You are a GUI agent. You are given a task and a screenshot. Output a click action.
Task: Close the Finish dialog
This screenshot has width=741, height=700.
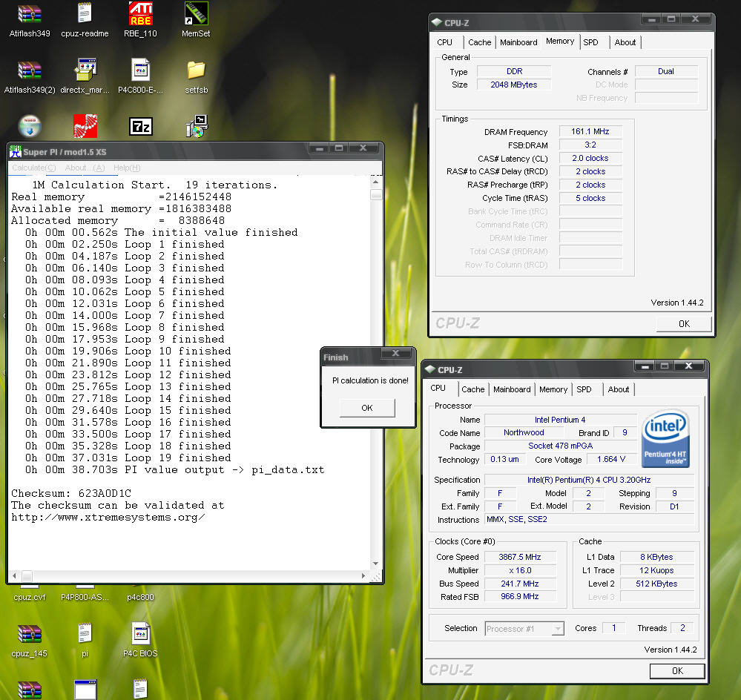pos(395,353)
